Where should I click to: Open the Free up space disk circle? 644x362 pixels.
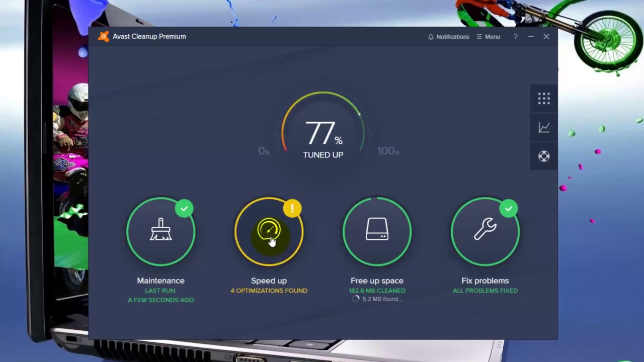[377, 231]
